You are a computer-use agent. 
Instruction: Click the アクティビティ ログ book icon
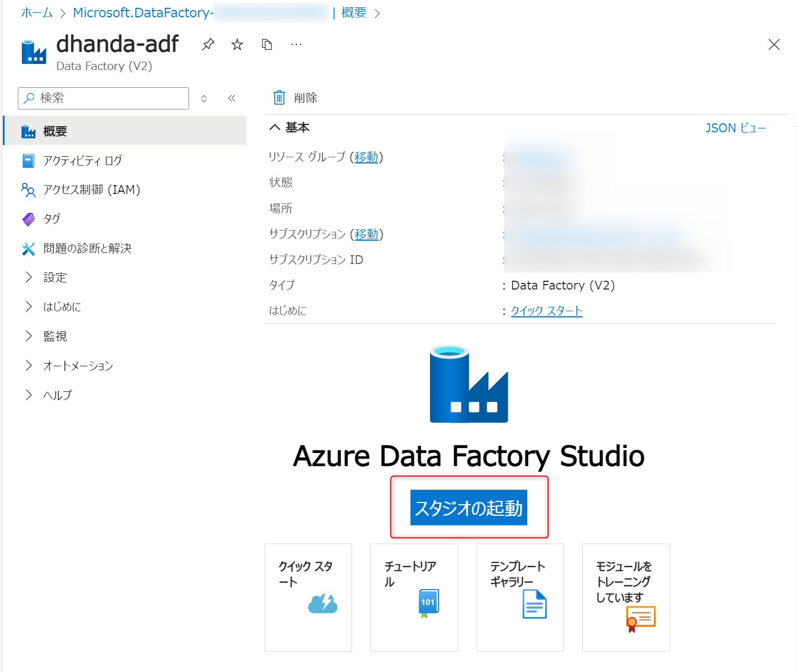(28, 161)
